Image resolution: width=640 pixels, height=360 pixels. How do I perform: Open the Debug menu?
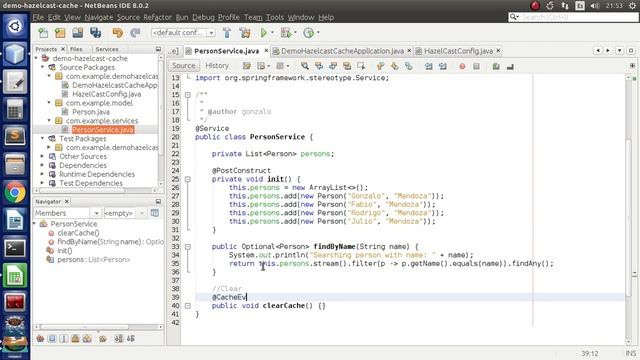point(203,17)
